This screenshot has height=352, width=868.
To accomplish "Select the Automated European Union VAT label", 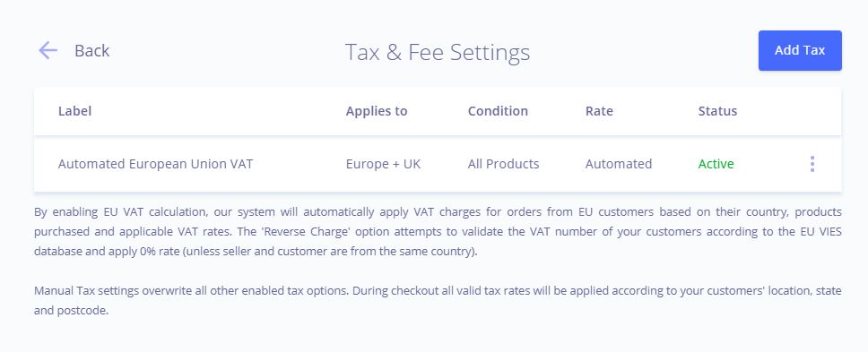I will tap(155, 164).
